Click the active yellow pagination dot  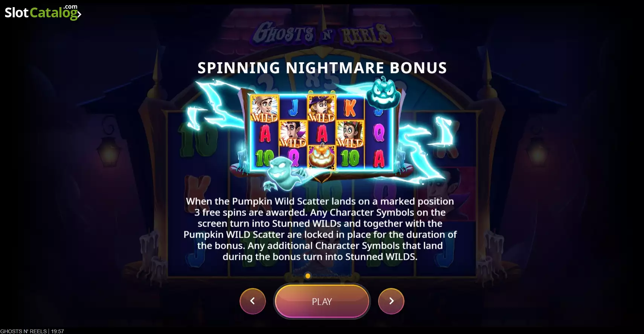(x=308, y=276)
